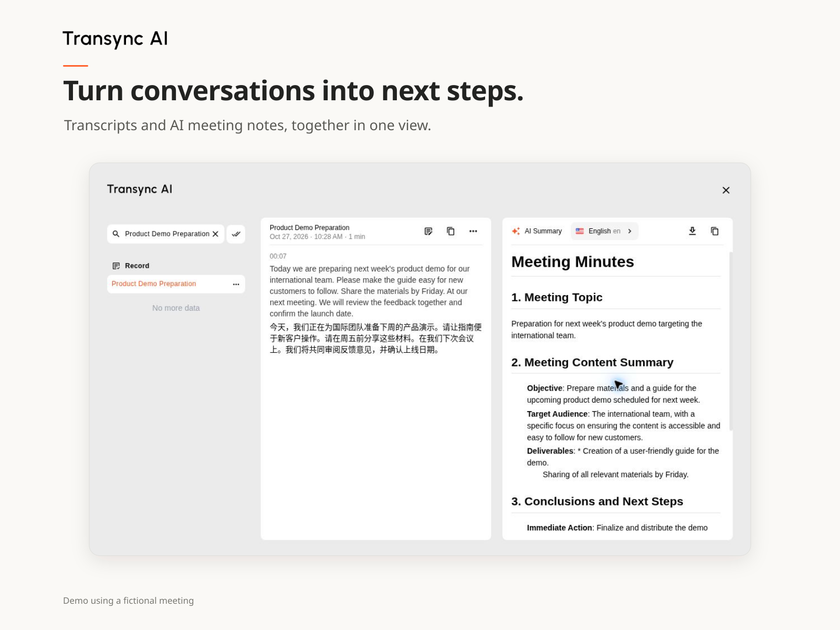Click the transcript title Product Demo Preparation
840x630 pixels.
(309, 228)
